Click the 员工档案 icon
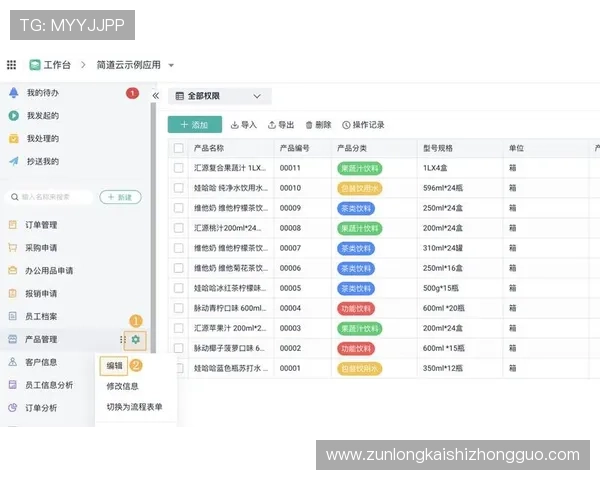The width and height of the screenshot is (600, 480). [13, 316]
